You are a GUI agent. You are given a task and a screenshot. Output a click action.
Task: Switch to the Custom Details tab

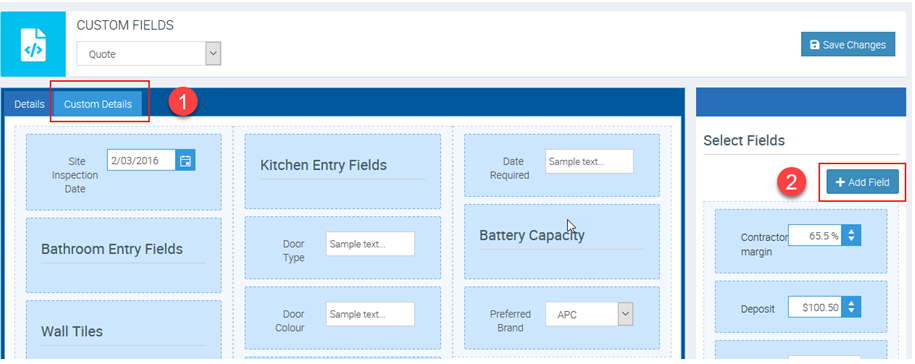point(98,104)
